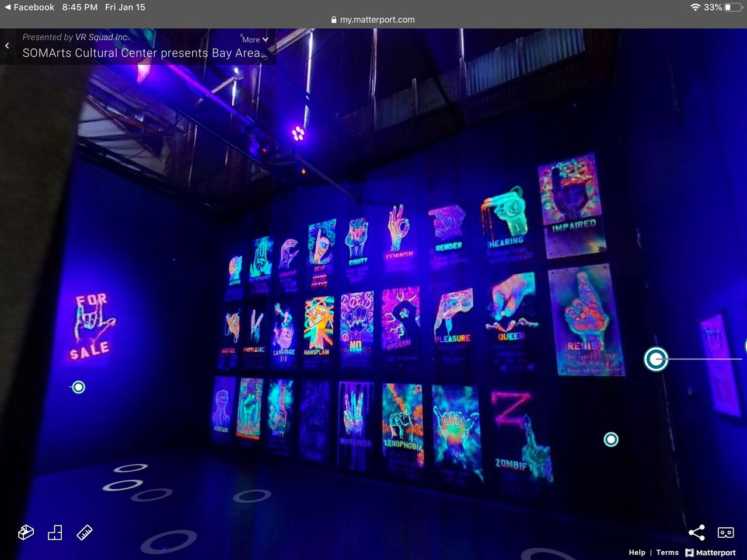Tap the my.matterport.com address bar
Screen dimensions: 747x560
[x=373, y=19]
